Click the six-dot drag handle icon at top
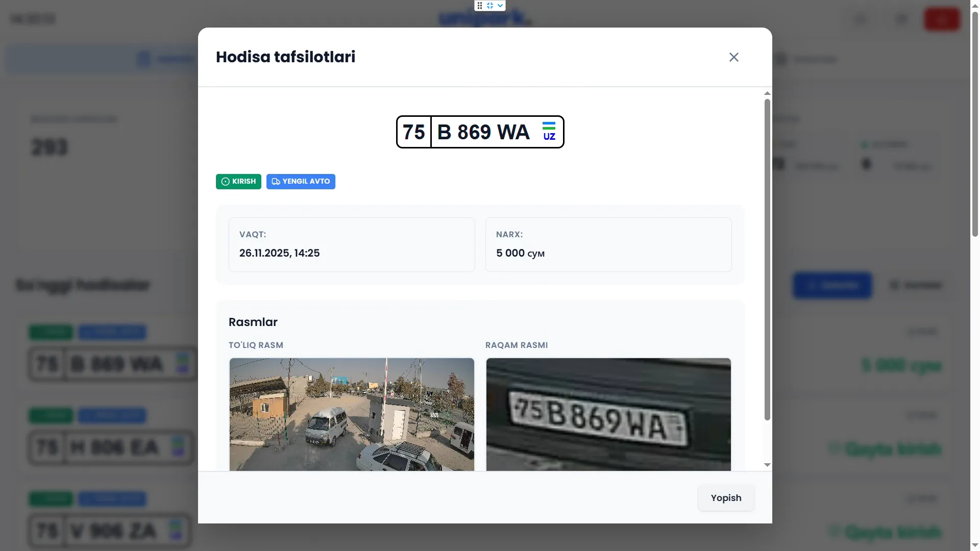Image resolution: width=980 pixels, height=551 pixels. (x=480, y=5)
